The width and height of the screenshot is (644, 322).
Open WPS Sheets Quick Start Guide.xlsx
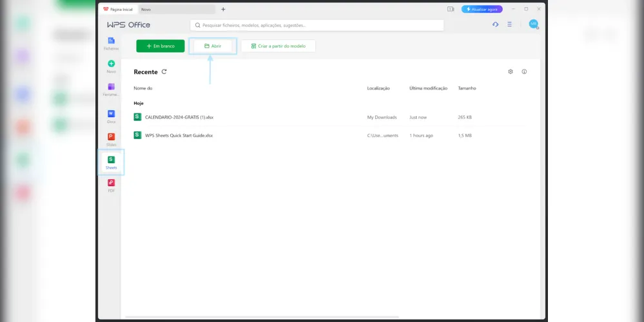(x=179, y=135)
